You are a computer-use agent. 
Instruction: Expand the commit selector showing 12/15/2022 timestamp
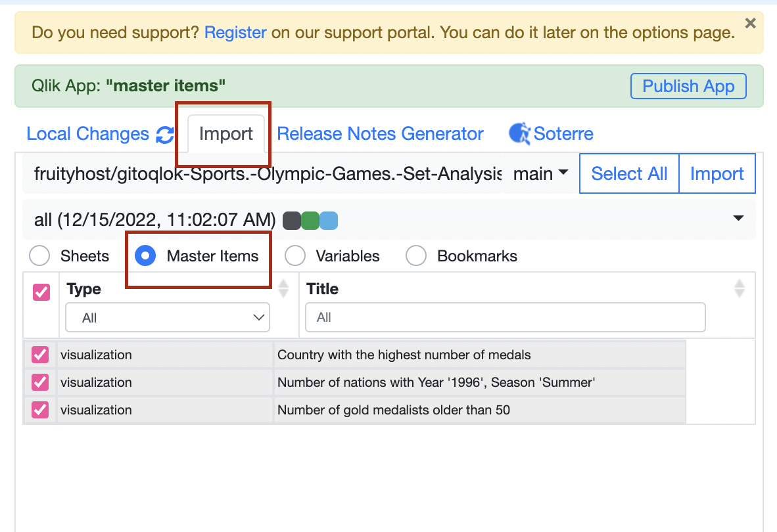click(x=738, y=219)
